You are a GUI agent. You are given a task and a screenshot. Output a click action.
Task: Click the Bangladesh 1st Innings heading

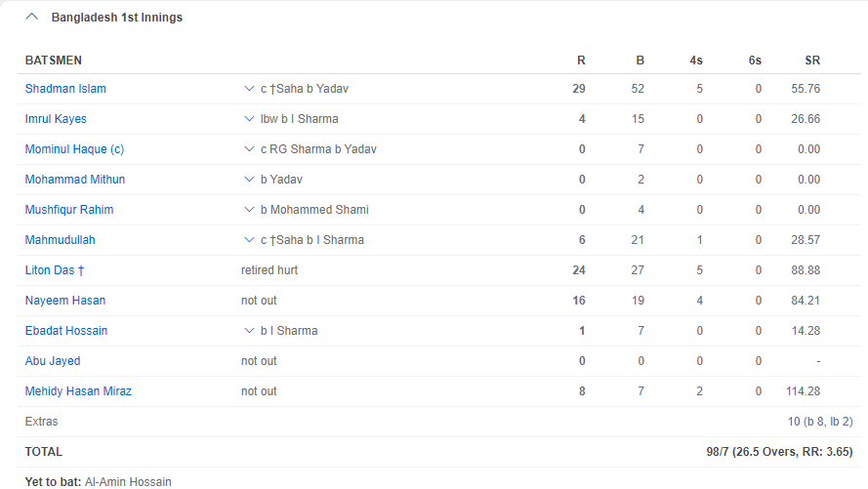click(117, 18)
